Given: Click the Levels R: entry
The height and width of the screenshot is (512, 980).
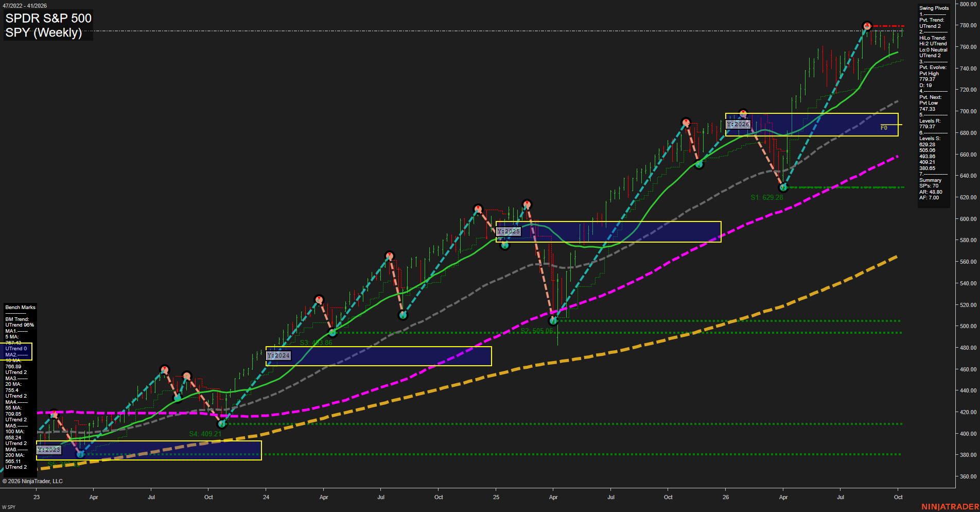Looking at the screenshot, I should click(x=930, y=121).
